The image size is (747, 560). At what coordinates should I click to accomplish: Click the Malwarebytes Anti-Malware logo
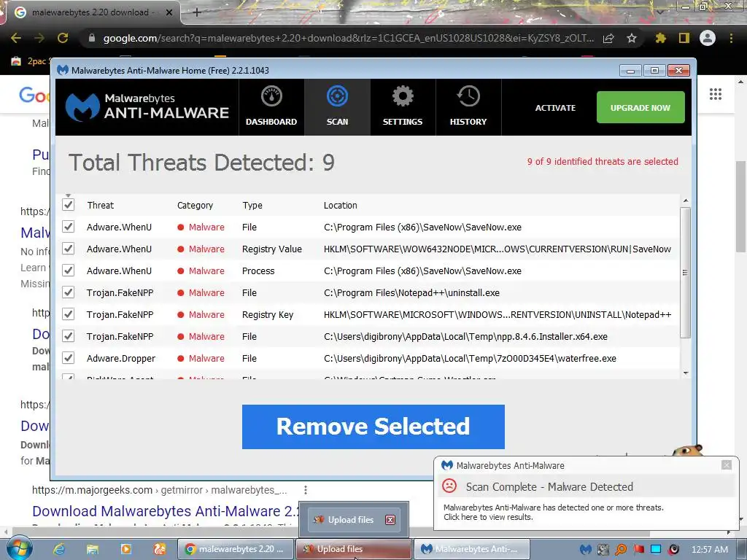(x=147, y=106)
